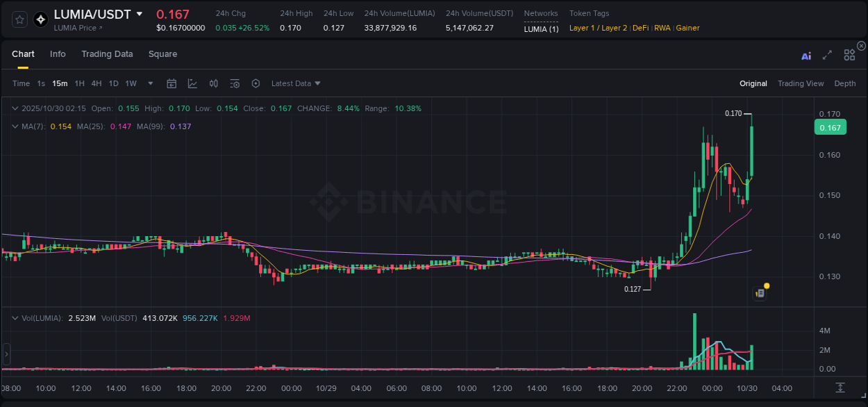
Task: Switch chart to candlestick style icon
Action: point(213,83)
